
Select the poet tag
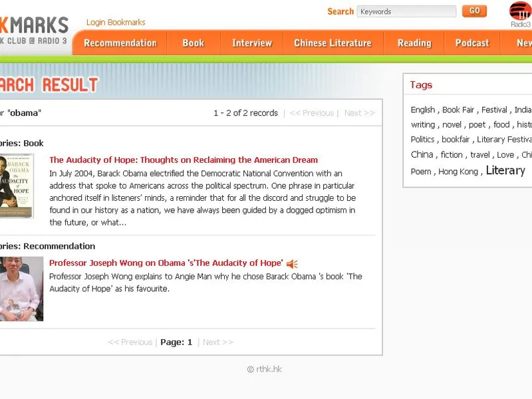(x=477, y=125)
